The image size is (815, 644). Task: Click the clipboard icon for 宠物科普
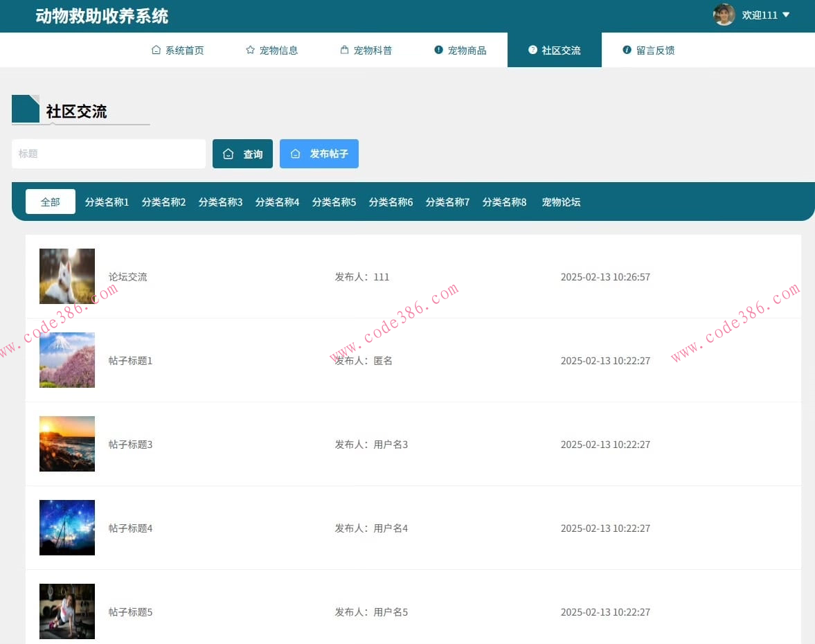point(344,49)
